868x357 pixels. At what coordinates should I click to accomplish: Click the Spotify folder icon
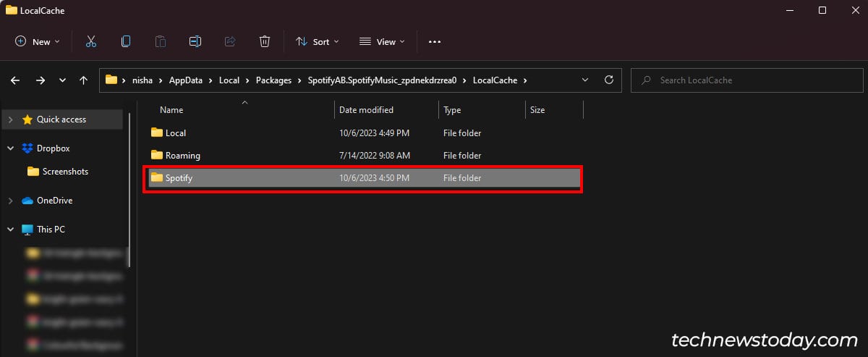point(157,177)
